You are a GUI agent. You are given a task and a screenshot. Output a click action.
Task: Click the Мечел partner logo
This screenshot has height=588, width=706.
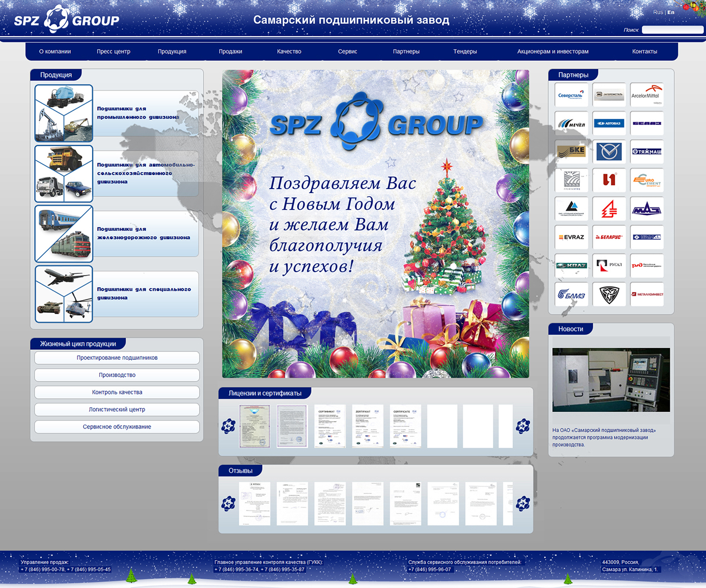pyautogui.click(x=571, y=123)
